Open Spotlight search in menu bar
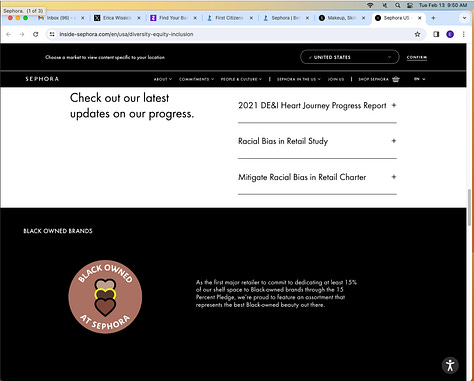The width and height of the screenshot is (474, 381). pos(398,5)
